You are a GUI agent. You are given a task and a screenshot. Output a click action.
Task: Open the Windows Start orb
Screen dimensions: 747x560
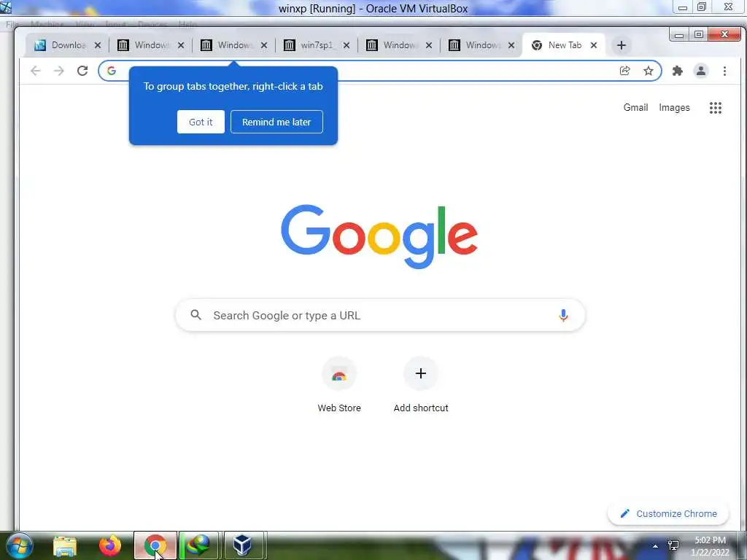(19, 545)
